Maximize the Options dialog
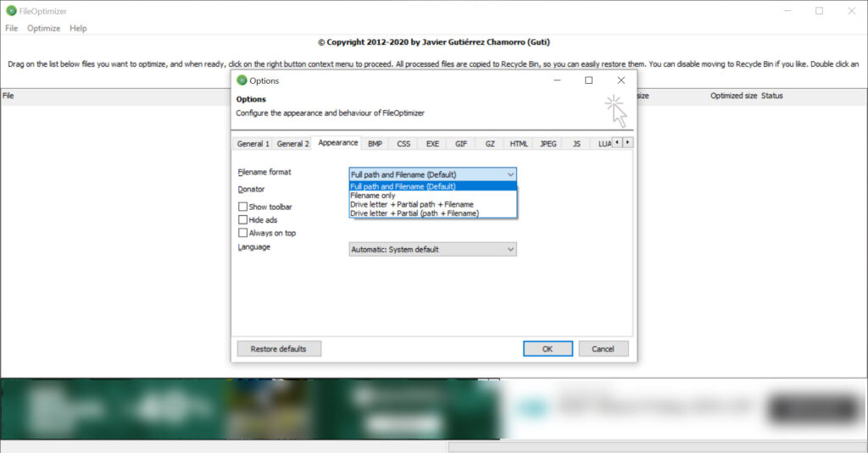This screenshot has height=453, width=868. coord(589,80)
